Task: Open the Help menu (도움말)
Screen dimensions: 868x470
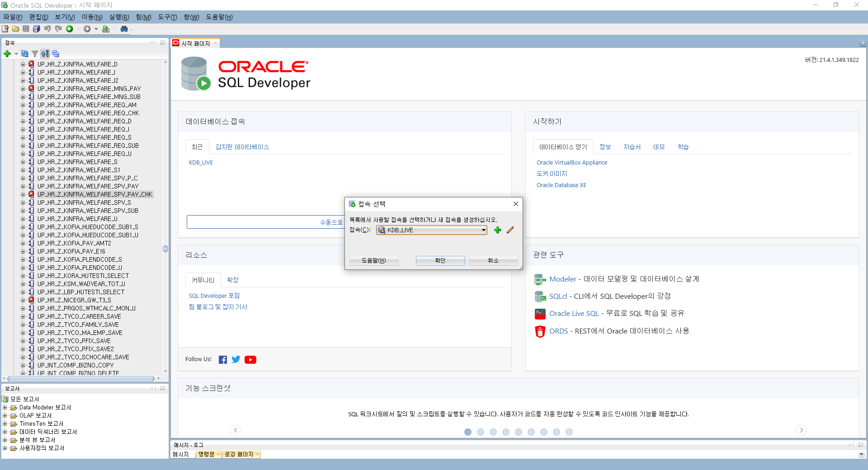Action: (x=219, y=17)
